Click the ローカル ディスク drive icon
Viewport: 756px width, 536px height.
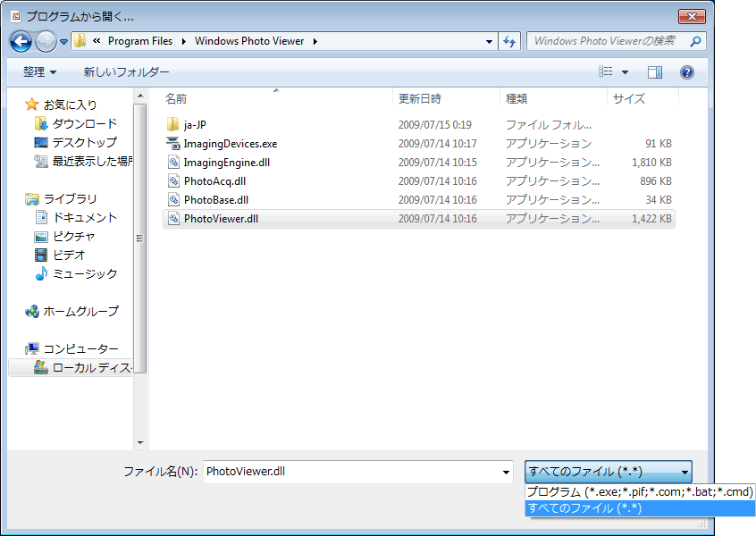coord(41,368)
